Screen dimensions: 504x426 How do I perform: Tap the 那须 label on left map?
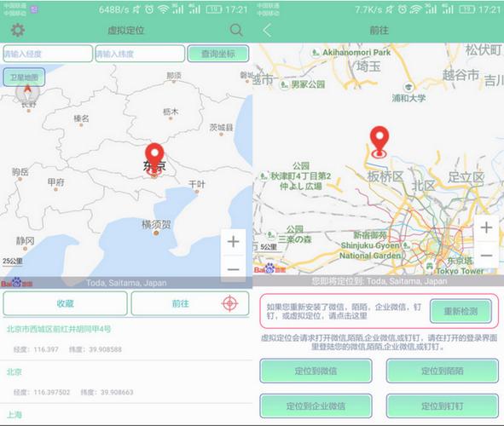[174, 76]
